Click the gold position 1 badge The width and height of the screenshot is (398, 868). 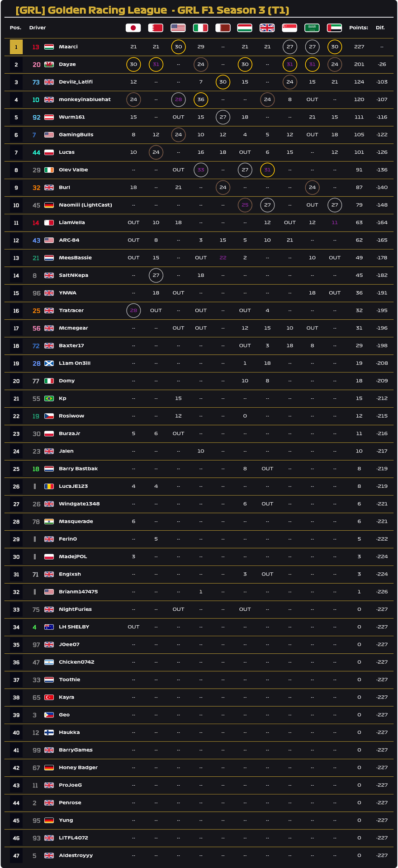tap(16, 47)
